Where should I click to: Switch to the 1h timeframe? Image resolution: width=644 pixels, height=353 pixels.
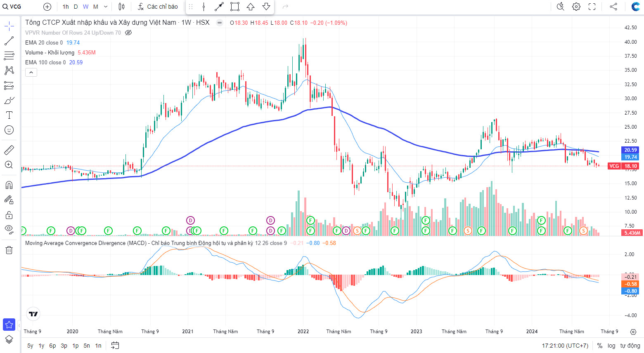point(66,7)
